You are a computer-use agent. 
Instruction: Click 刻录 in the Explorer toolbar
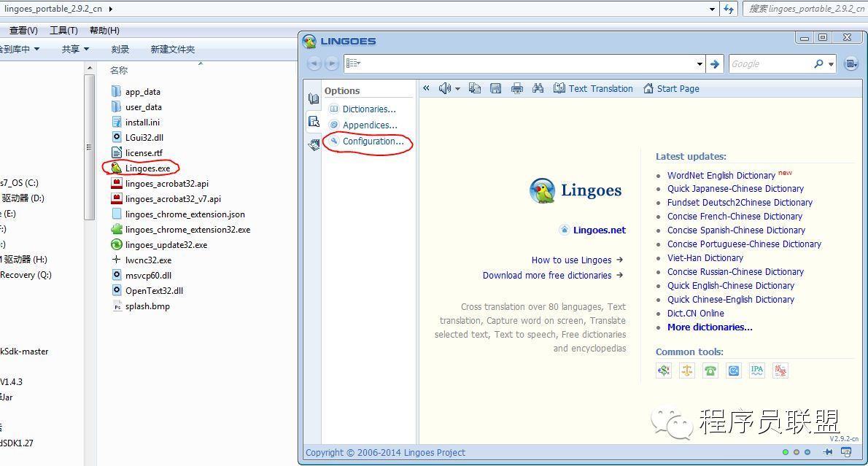(x=120, y=50)
